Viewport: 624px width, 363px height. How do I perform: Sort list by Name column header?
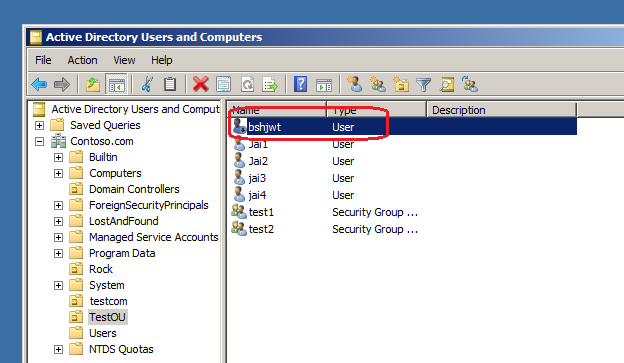[277, 110]
